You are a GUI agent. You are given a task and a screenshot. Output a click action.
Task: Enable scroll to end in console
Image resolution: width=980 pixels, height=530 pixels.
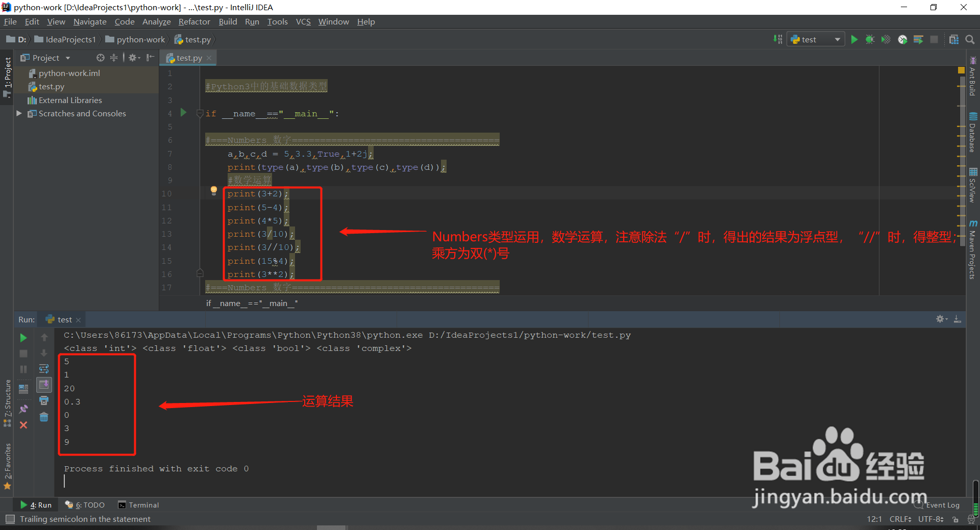coord(44,385)
